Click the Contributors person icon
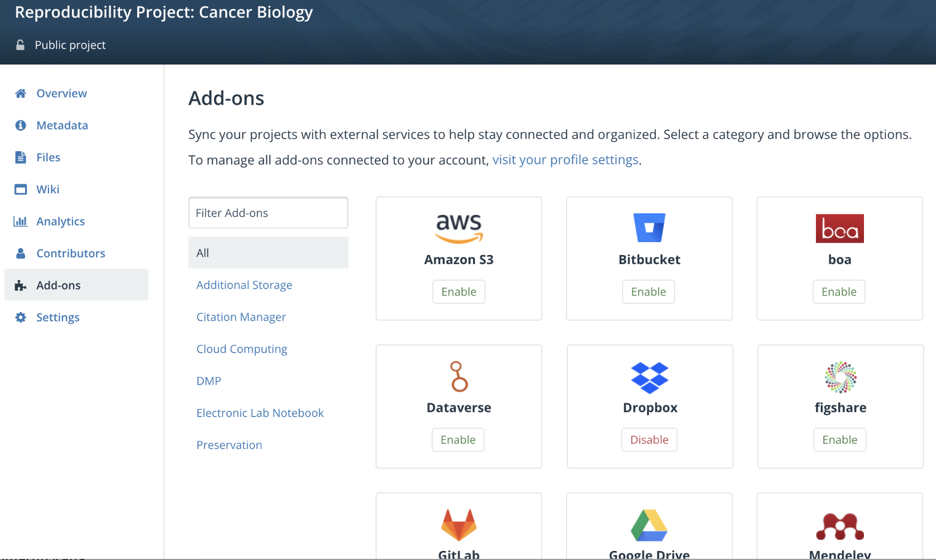936x560 pixels. pyautogui.click(x=21, y=253)
